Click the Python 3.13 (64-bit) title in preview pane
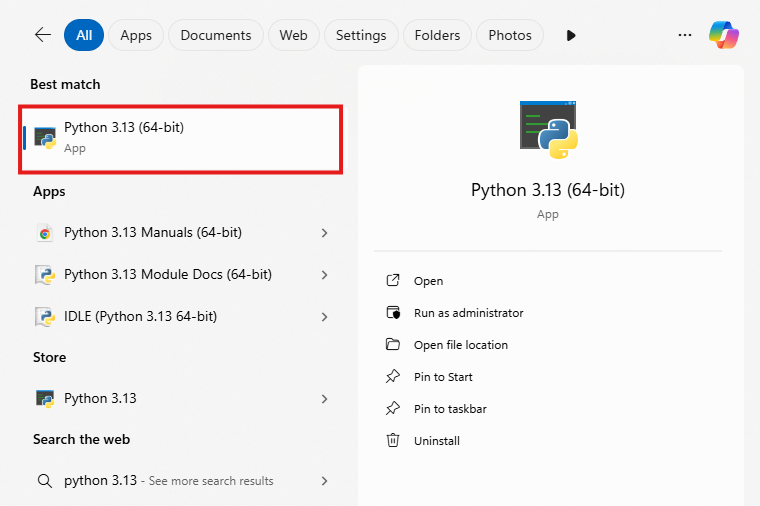Image resolution: width=760 pixels, height=506 pixels. [548, 190]
